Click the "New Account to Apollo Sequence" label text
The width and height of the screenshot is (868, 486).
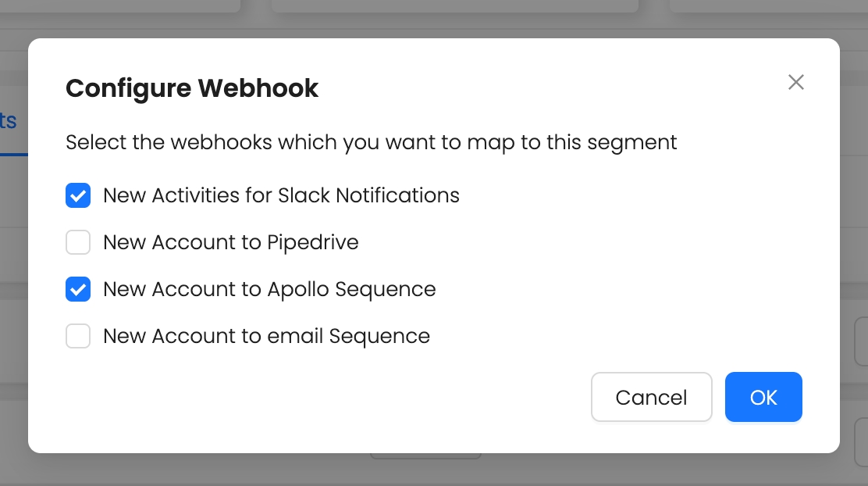click(269, 290)
